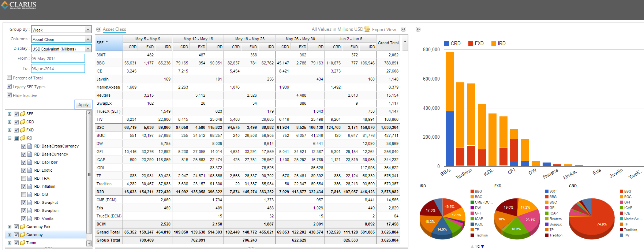Click the sort arrow on SEF column header

pos(107,42)
